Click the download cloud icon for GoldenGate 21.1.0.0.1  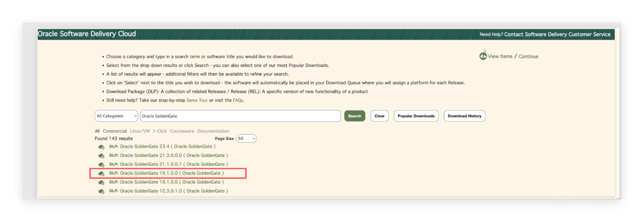coord(101,164)
